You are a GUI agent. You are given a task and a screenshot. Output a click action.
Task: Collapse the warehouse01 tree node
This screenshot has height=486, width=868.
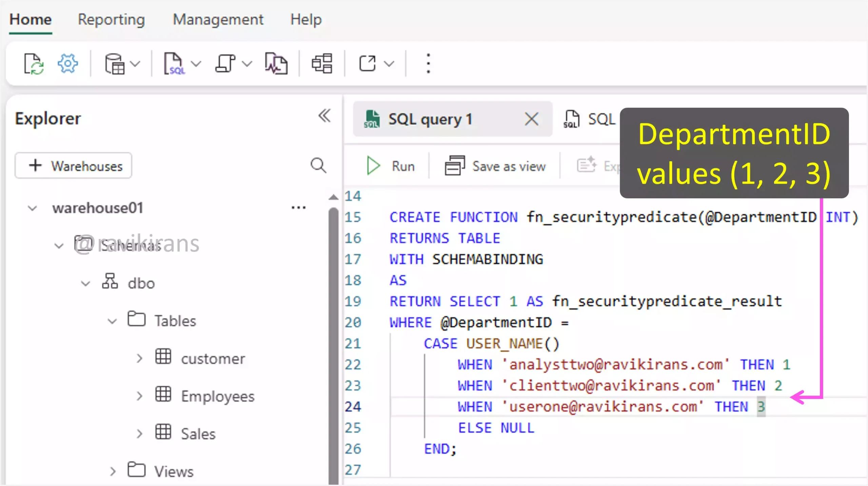pos(32,208)
